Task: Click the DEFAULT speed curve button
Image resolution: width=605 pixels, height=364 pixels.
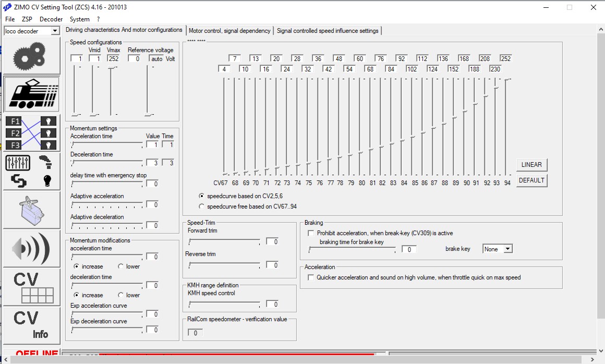Action: pos(531,180)
